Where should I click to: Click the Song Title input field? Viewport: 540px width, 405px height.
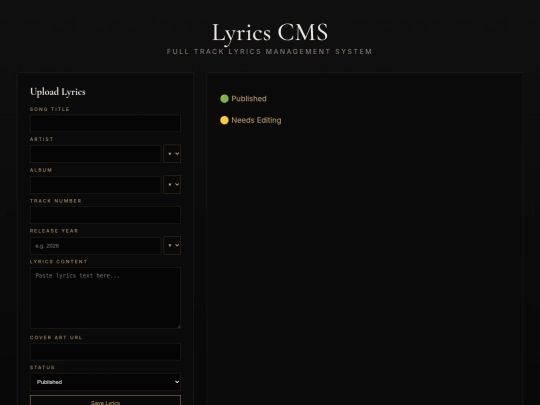[x=105, y=123]
